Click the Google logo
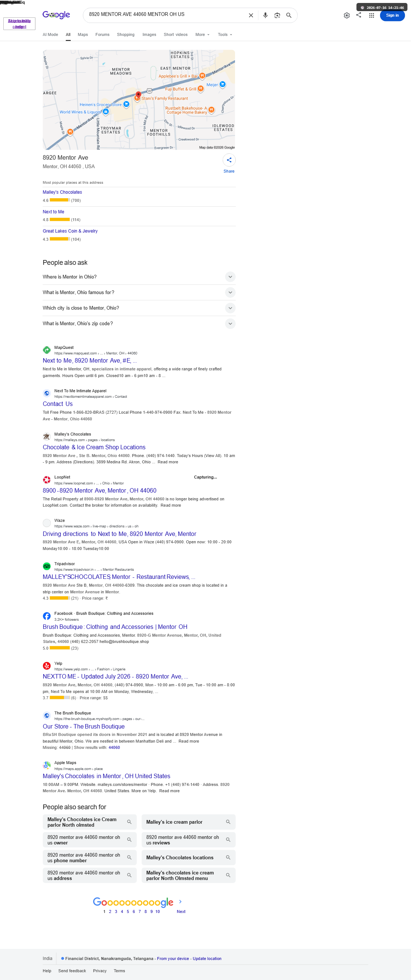This screenshot has height=980, width=416. point(56,15)
